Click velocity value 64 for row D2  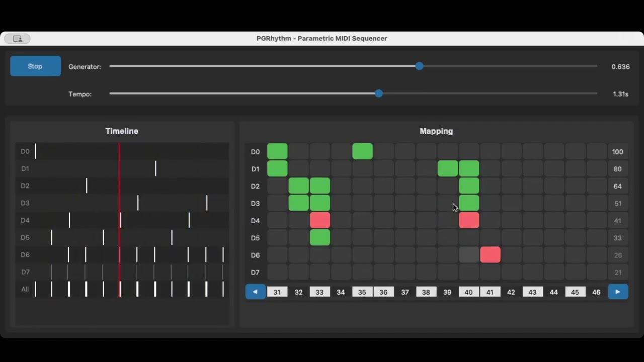click(617, 186)
